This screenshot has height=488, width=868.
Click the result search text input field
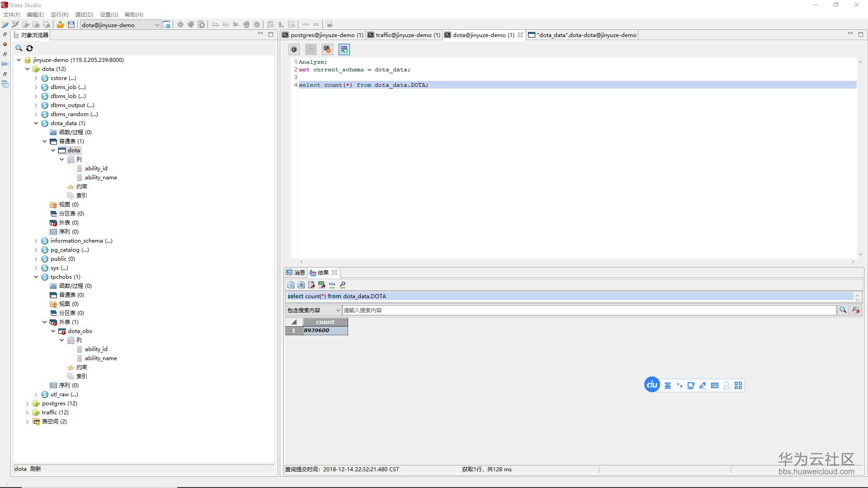pos(589,310)
